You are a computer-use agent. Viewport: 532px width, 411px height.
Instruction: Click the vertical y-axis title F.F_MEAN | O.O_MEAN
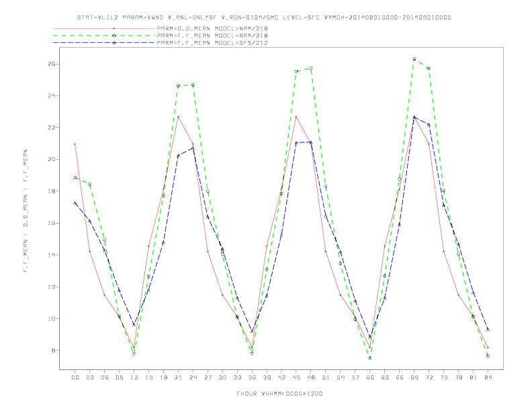tap(26, 211)
